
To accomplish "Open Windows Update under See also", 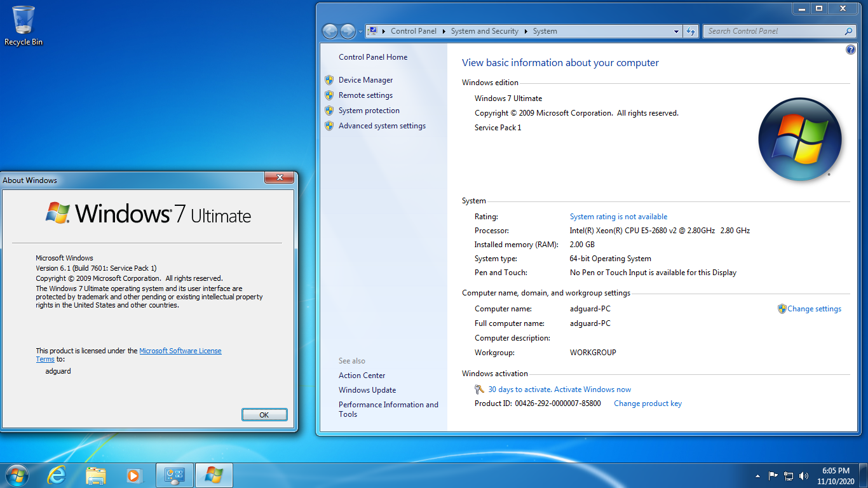I will point(367,390).
